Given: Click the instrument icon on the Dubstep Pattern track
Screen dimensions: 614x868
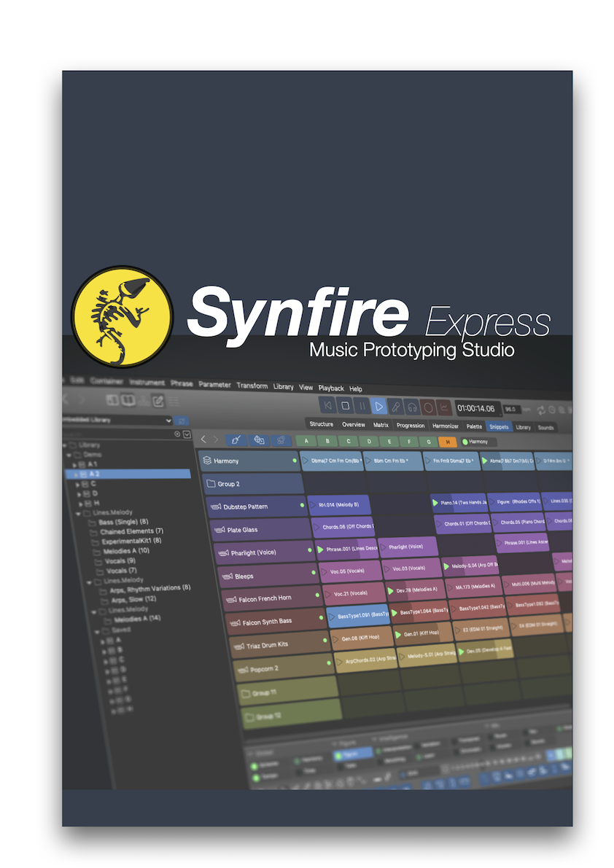Looking at the screenshot, I should [217, 507].
